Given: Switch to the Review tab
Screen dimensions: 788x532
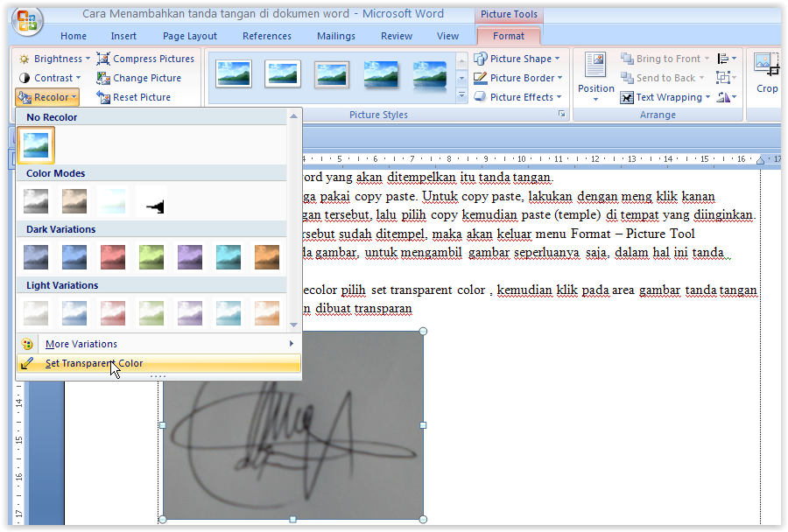Looking at the screenshot, I should click(396, 36).
